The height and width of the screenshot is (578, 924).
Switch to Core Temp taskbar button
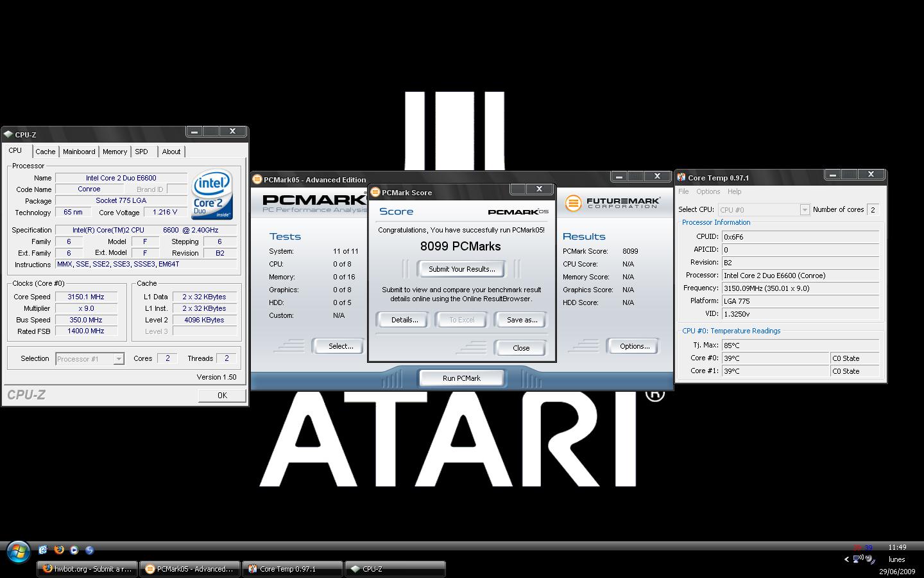tap(292, 569)
